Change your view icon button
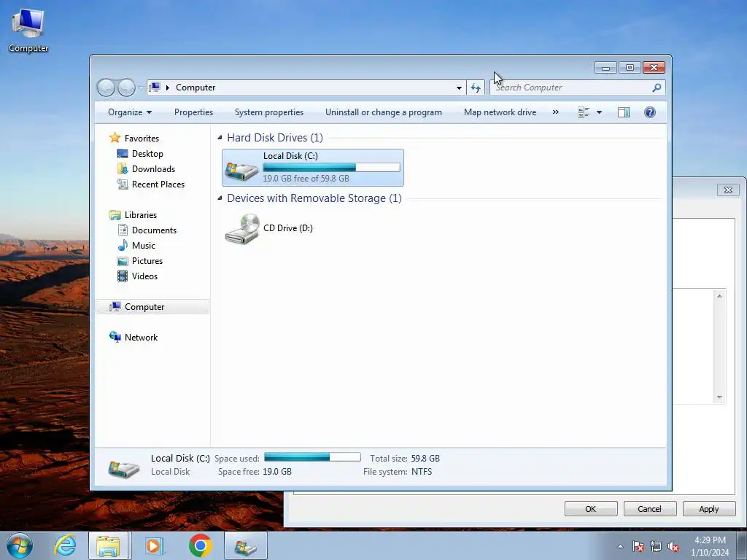Viewport: 747px width, 560px height. [584, 112]
